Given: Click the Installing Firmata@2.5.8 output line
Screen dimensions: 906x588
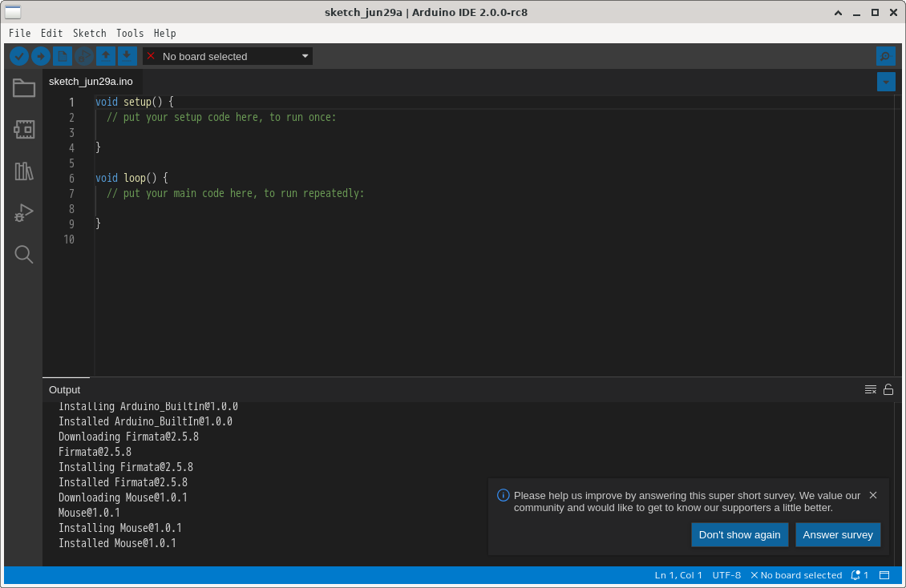Looking at the screenshot, I should 125,467.
